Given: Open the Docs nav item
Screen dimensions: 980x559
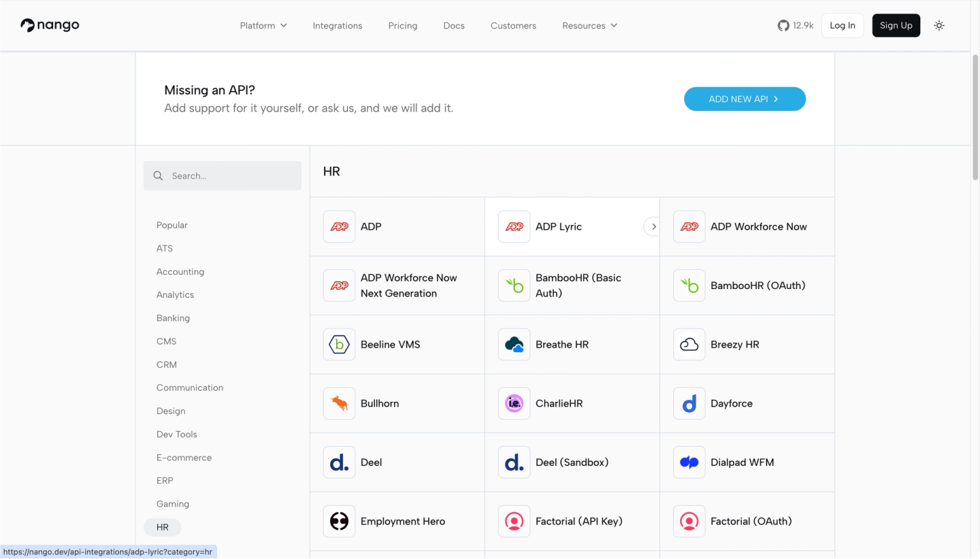Looking at the screenshot, I should [x=454, y=25].
